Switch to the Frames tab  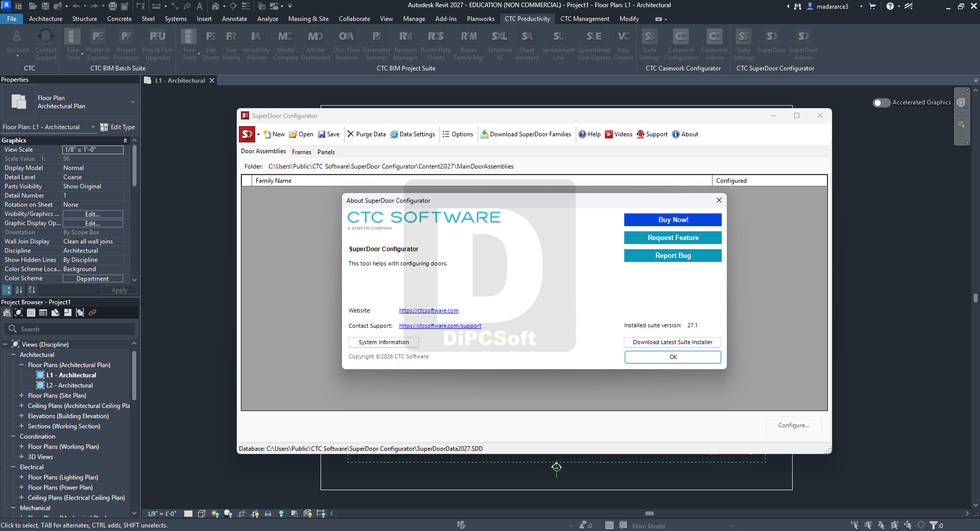pos(302,152)
